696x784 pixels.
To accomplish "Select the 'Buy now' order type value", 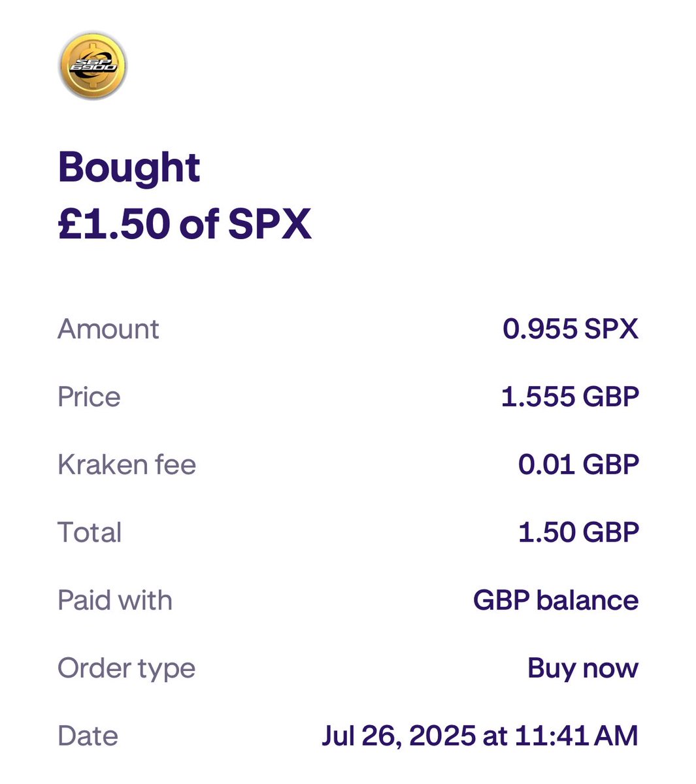I will 583,668.
